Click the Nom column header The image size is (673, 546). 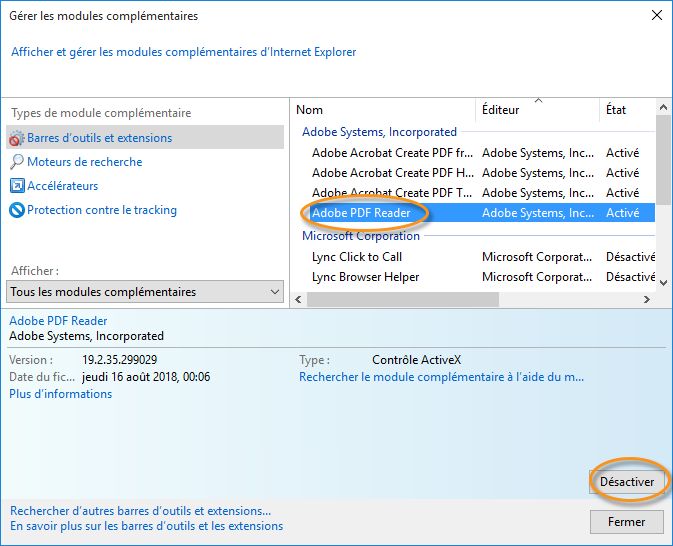[x=310, y=110]
